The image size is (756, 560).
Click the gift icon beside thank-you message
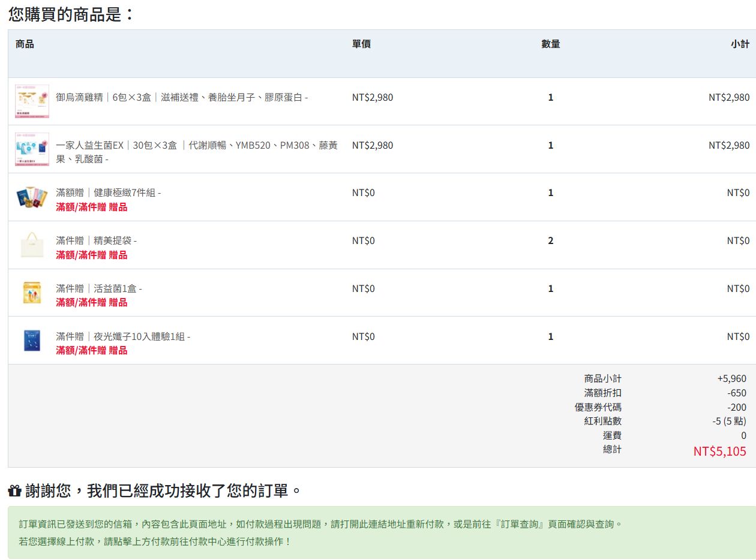14,492
